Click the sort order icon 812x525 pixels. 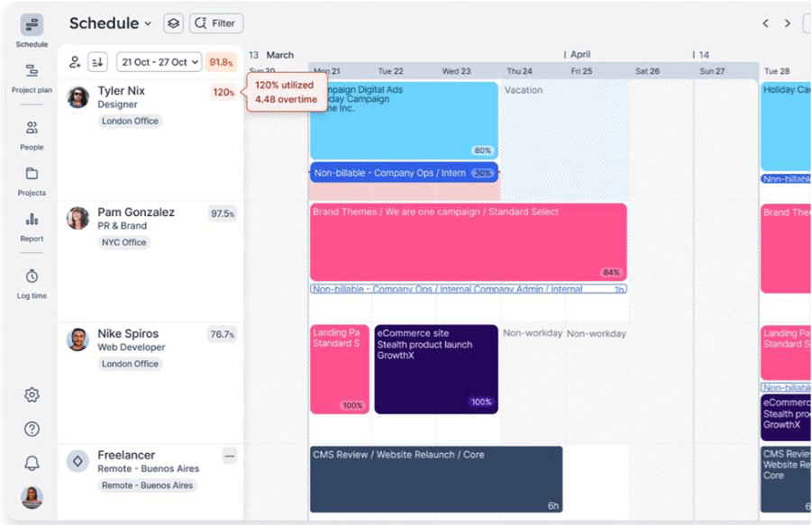point(97,62)
